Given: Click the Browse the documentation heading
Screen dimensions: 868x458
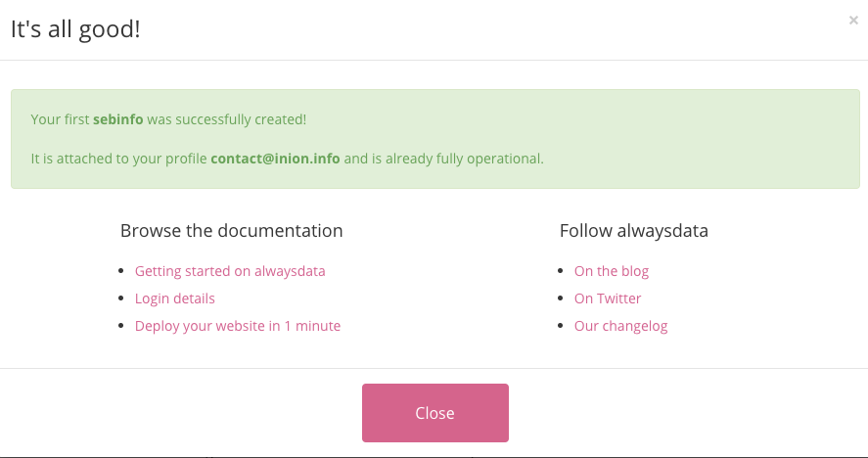Looking at the screenshot, I should coord(231,231).
